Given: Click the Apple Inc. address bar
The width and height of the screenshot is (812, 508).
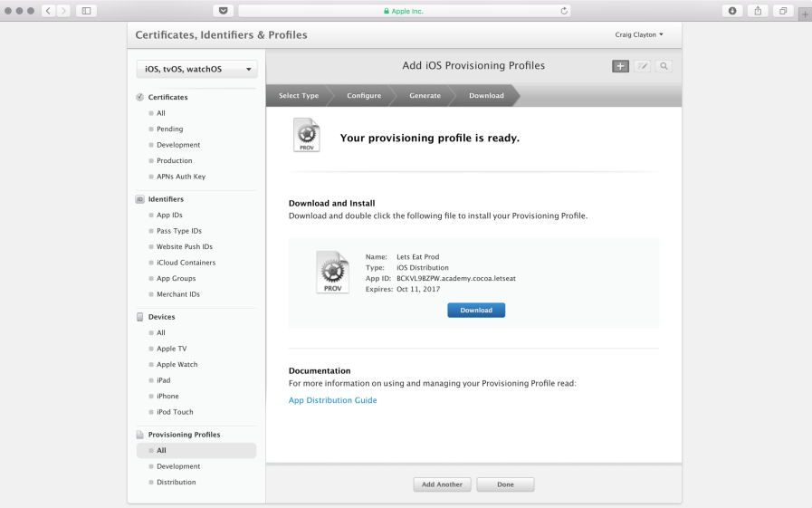Looking at the screenshot, I should pyautogui.click(x=404, y=11).
